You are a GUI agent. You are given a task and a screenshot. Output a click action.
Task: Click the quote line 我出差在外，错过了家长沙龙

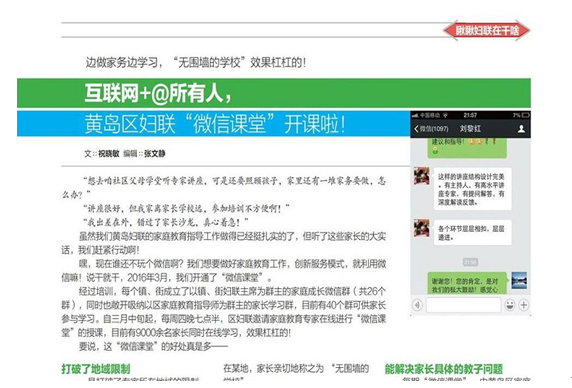(166, 222)
